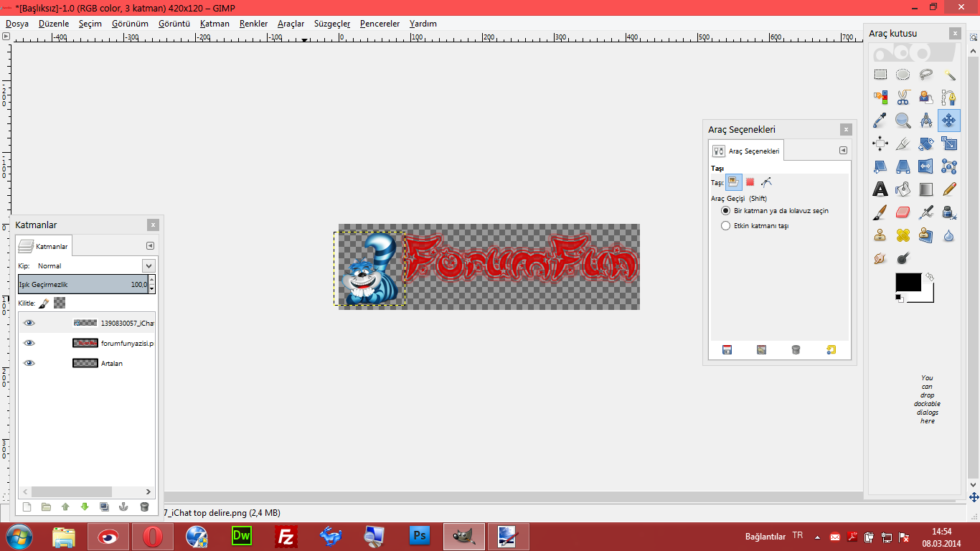Viewport: 980px width, 551px height.
Task: Select the Color Picker eyedropper tool
Action: pos(880,120)
